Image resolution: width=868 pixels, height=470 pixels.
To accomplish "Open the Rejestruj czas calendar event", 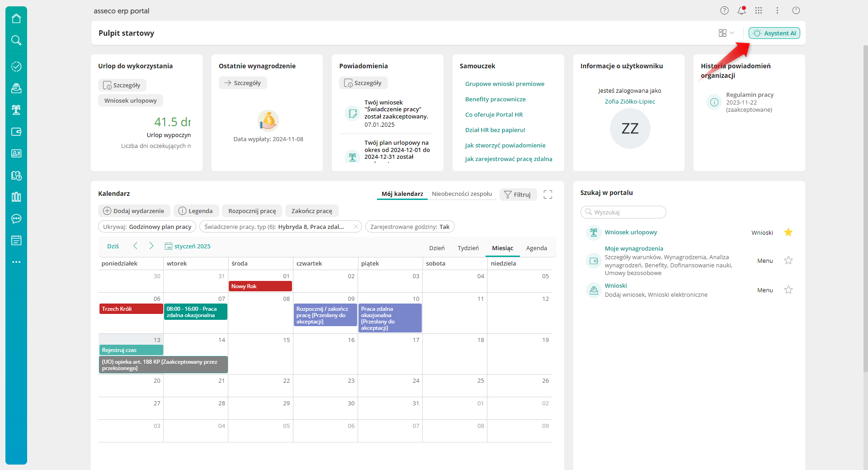I will (x=131, y=350).
